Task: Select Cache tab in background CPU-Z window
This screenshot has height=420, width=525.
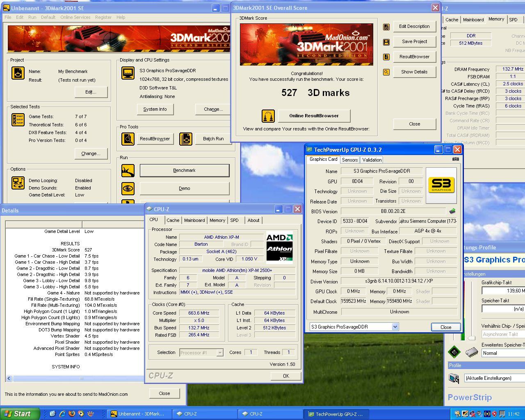Action: (x=452, y=20)
